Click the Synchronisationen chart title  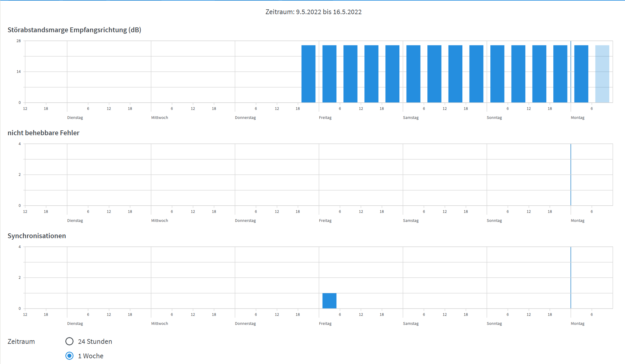coord(37,236)
